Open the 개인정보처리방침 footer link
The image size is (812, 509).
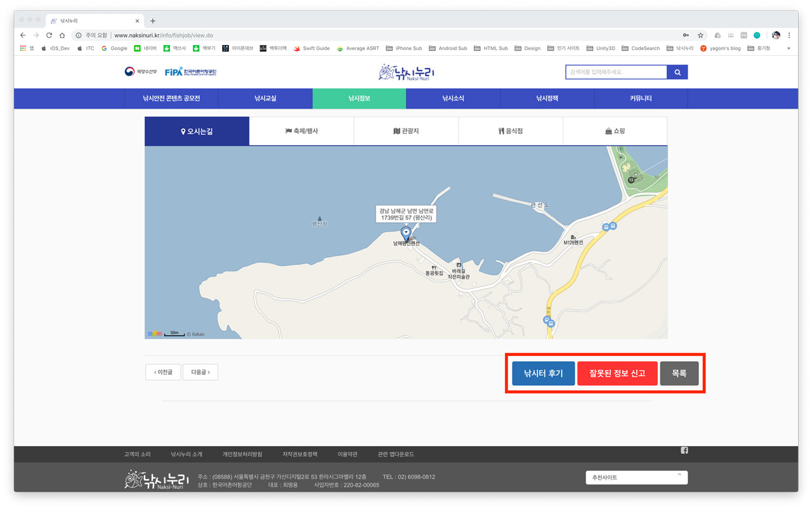[x=242, y=454]
